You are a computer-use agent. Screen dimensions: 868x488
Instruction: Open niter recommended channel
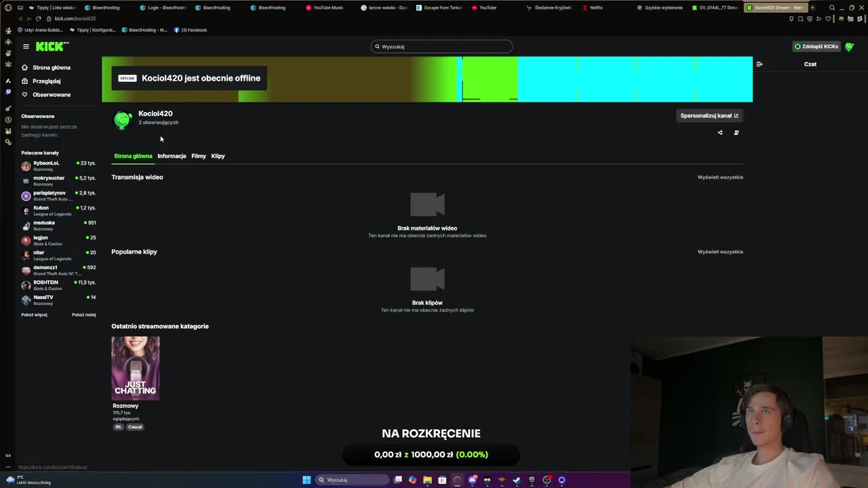point(58,256)
